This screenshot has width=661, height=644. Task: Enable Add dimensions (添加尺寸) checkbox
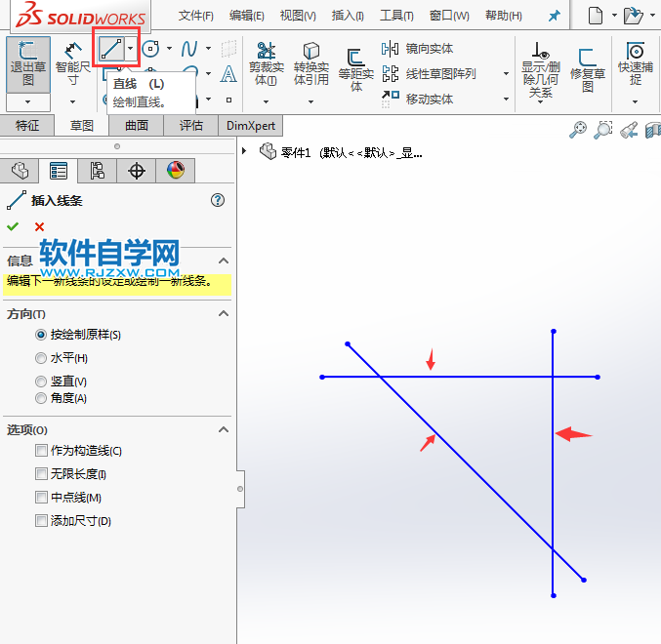coord(41,521)
